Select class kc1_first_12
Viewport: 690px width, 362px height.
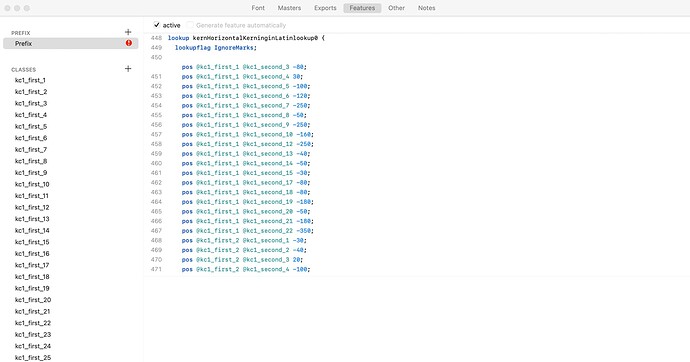[x=32, y=207]
